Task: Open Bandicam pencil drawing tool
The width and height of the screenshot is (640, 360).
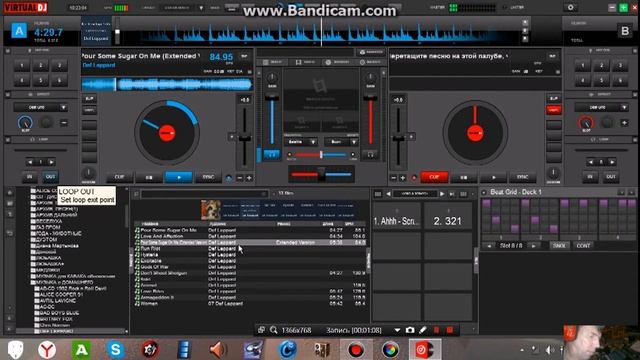Action: pyautogui.click(x=423, y=330)
